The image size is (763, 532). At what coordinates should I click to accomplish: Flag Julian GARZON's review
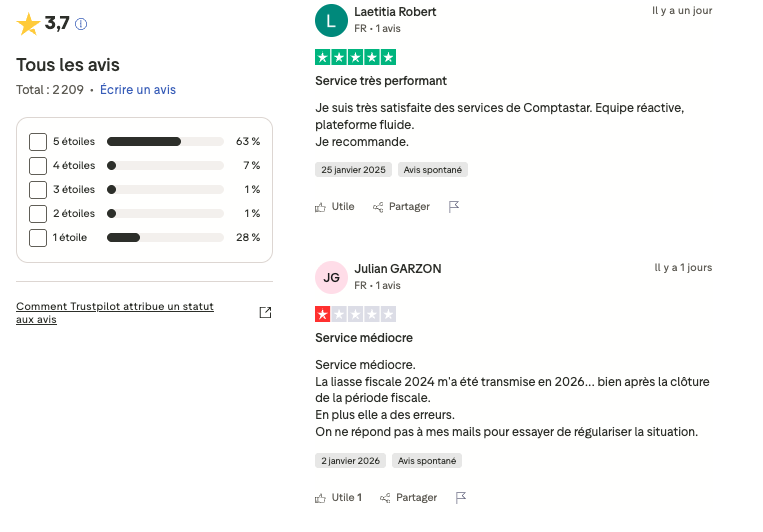click(461, 497)
